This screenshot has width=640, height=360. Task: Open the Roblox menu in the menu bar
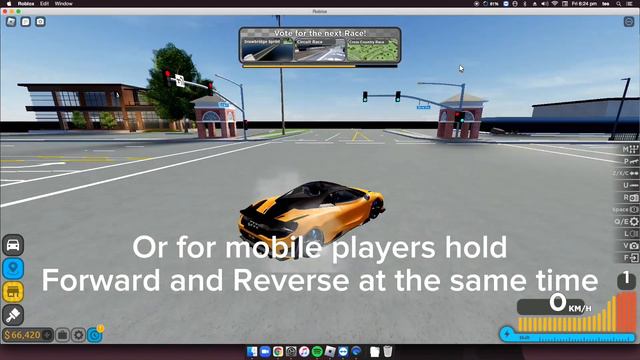point(26,4)
